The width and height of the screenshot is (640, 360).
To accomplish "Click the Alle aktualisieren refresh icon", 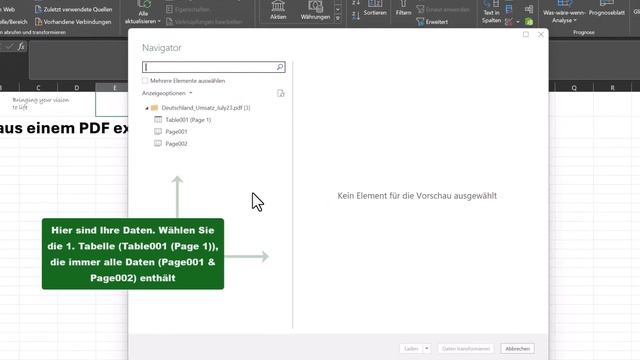I will click(x=144, y=4).
